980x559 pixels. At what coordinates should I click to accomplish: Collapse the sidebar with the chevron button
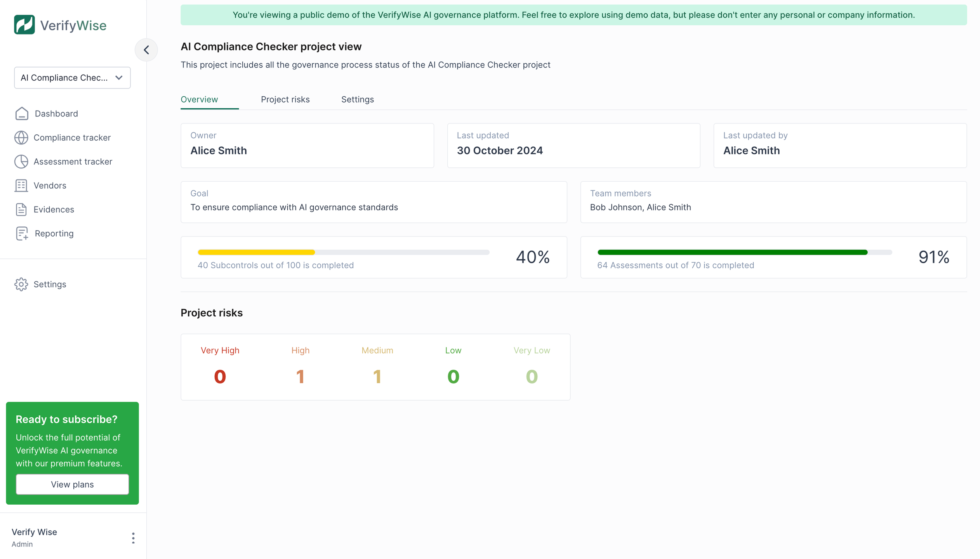point(146,50)
